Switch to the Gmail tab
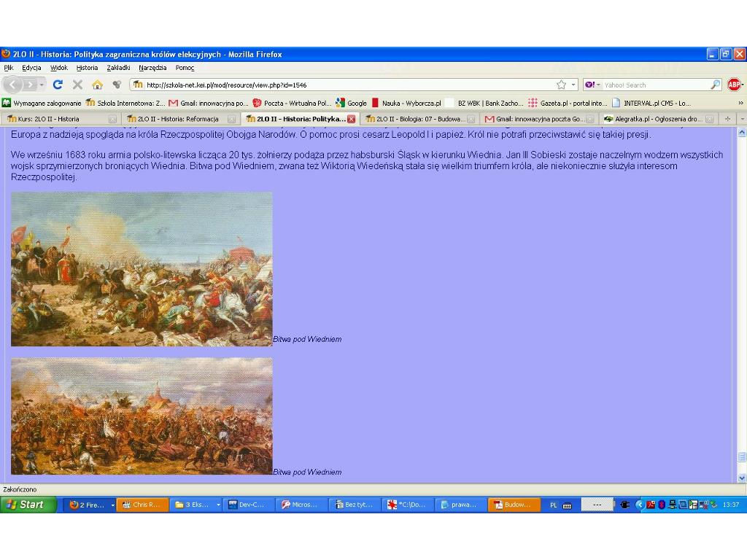747x560 pixels. point(538,119)
